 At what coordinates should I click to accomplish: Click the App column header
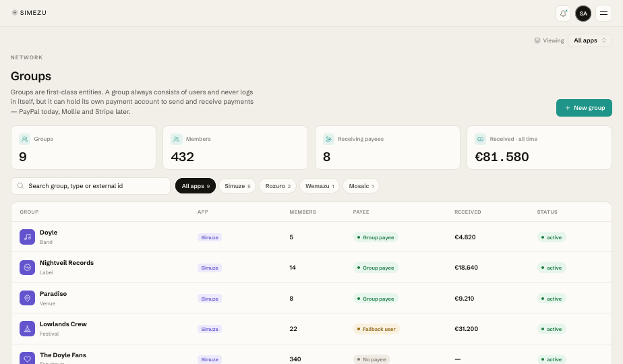pyautogui.click(x=203, y=212)
